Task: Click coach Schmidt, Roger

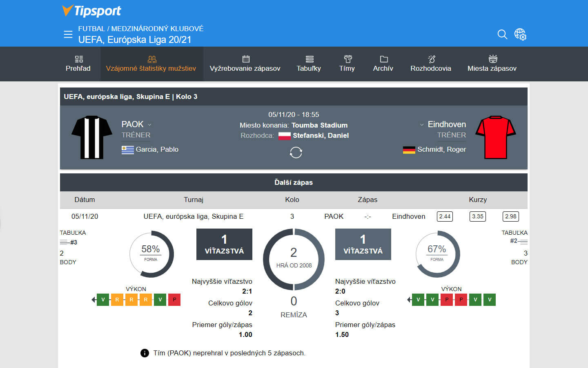Action: tap(441, 150)
